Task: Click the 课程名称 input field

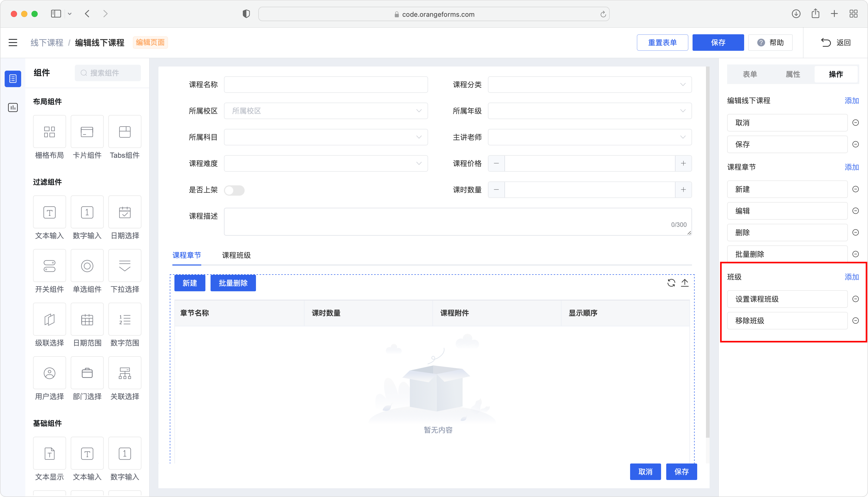Action: [x=326, y=85]
